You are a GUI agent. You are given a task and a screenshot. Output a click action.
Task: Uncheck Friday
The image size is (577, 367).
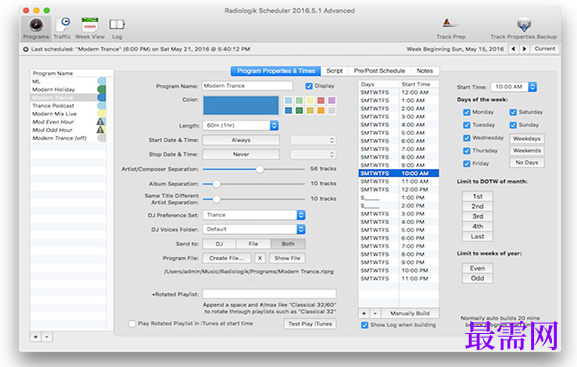click(467, 164)
